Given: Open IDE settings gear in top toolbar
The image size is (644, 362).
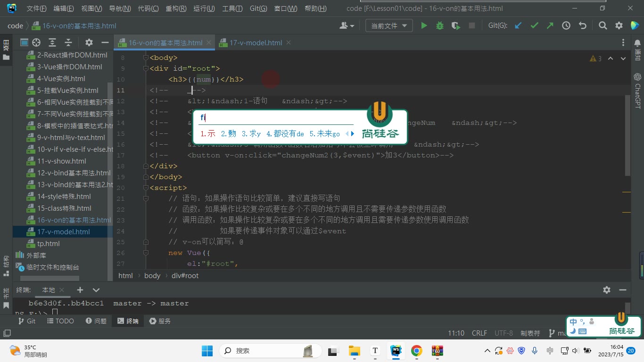Looking at the screenshot, I should click(619, 26).
